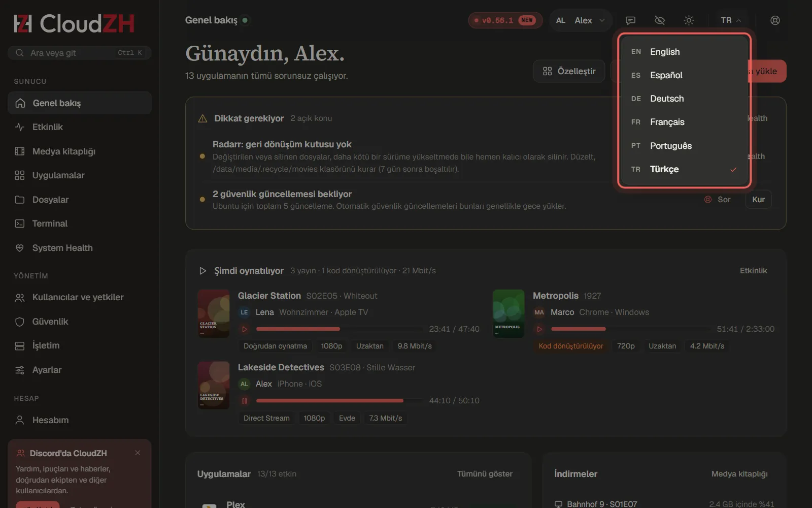
Task: Open Etkinlik link in Şimdi oynatılıyor
Action: [753, 271]
